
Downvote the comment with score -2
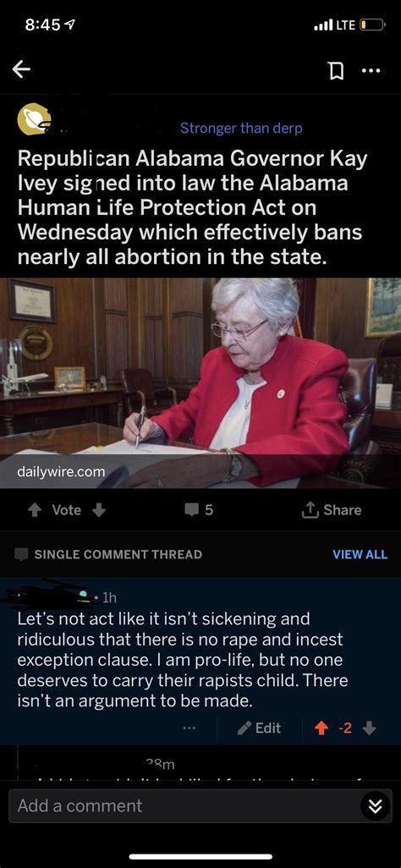point(369,728)
